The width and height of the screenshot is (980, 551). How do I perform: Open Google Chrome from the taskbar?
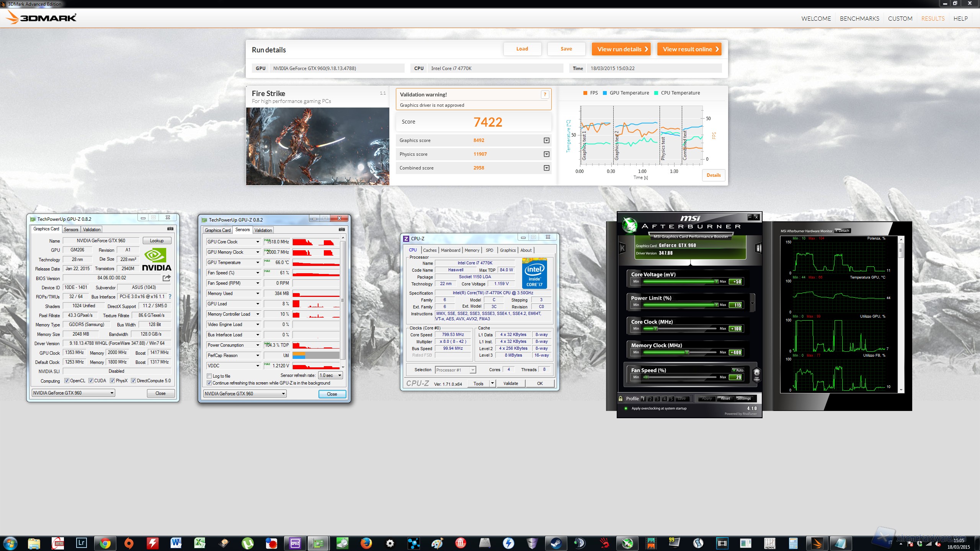click(105, 543)
